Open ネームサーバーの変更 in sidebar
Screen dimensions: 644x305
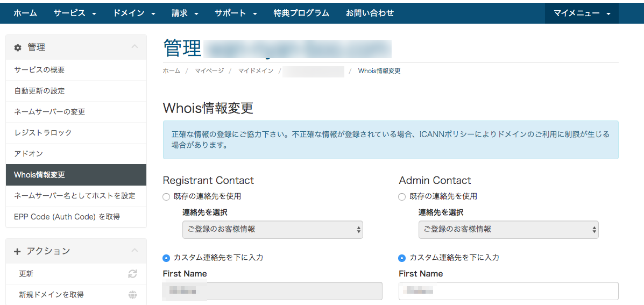tap(49, 112)
